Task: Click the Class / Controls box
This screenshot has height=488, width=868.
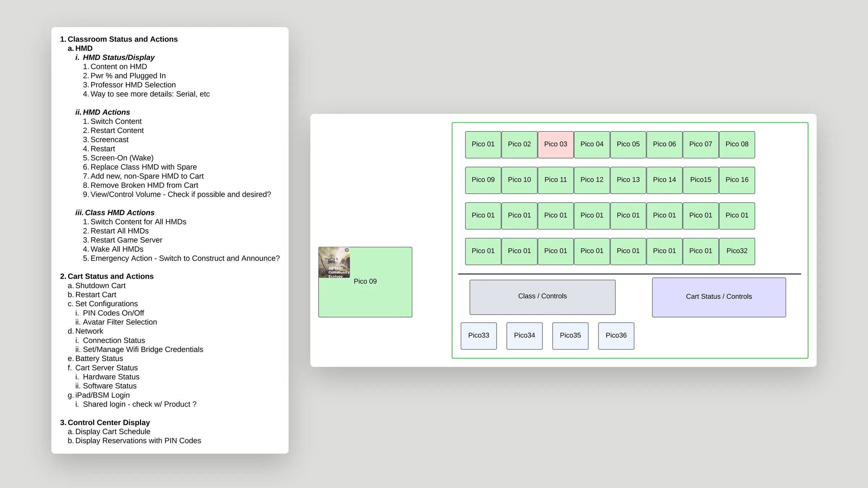Action: click(x=542, y=297)
